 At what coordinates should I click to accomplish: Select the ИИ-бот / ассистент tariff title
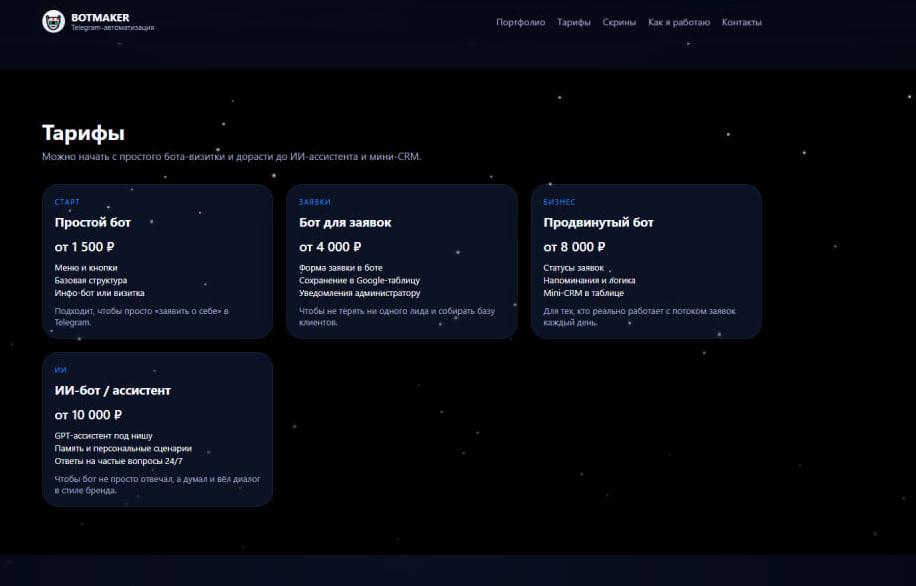point(112,391)
